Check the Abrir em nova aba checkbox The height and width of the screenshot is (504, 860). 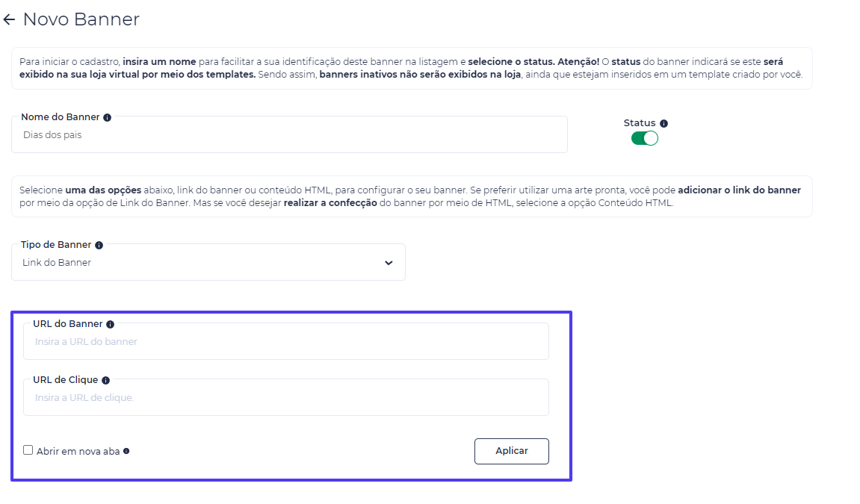28,450
